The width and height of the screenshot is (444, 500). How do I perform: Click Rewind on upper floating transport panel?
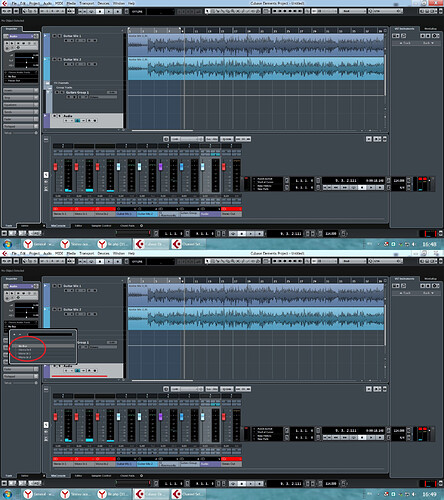pos(336,187)
